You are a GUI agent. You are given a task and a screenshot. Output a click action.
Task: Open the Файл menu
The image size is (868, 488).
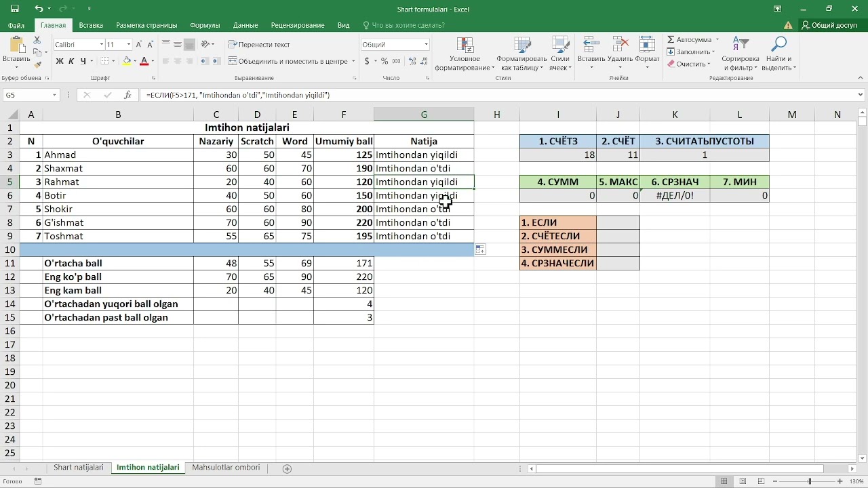pyautogui.click(x=16, y=25)
